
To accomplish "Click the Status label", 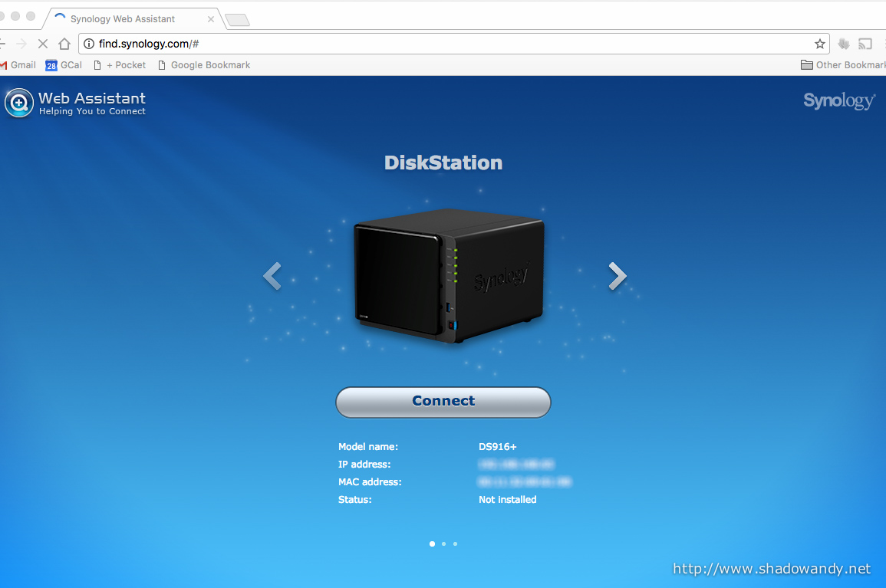I will pos(355,499).
